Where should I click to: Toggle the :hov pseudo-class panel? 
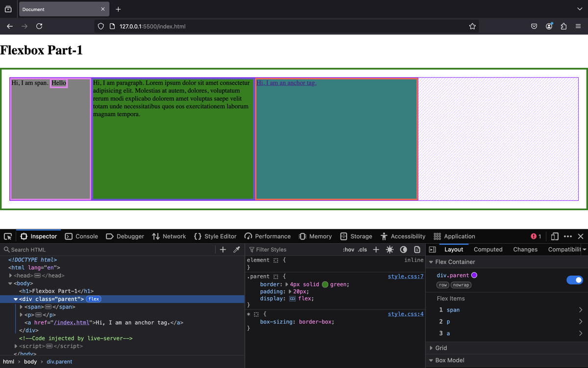pyautogui.click(x=348, y=250)
